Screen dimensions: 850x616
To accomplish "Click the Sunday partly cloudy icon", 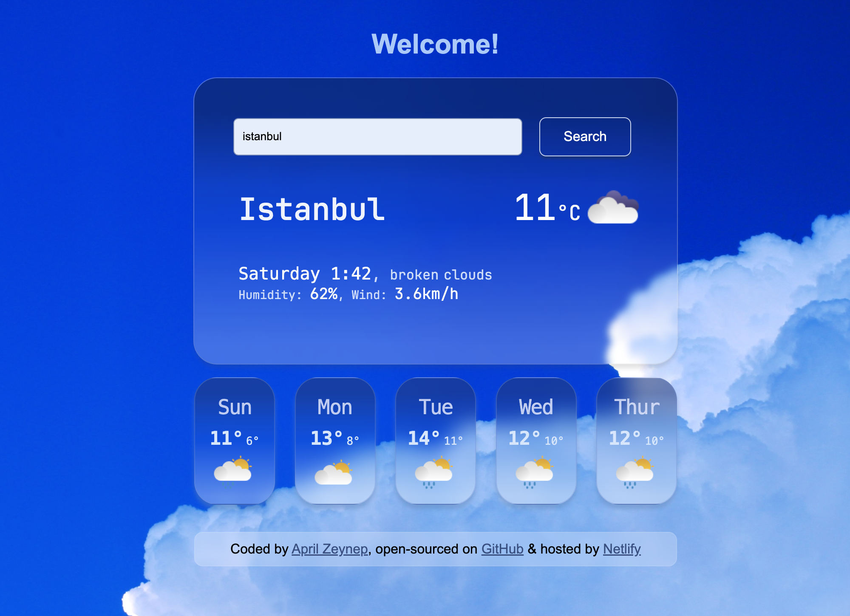I will click(x=234, y=468).
